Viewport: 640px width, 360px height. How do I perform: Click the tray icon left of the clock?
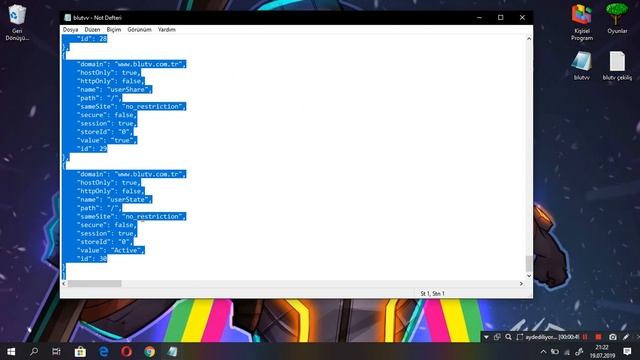coord(579,352)
